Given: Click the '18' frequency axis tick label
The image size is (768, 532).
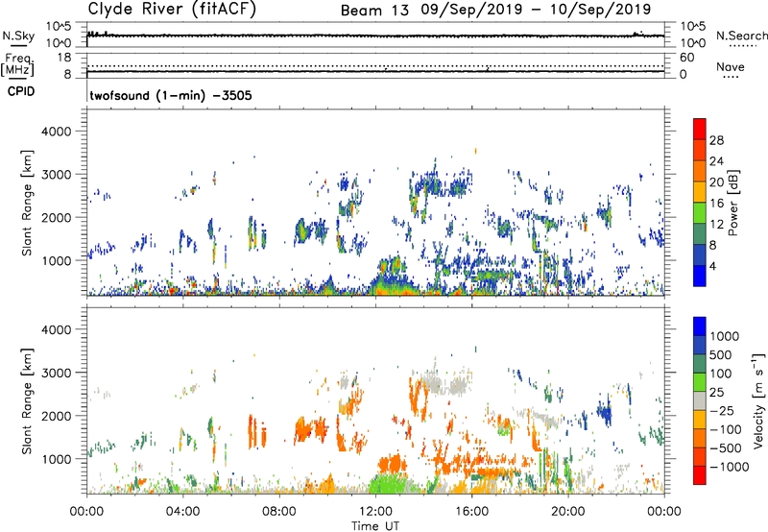Looking at the screenshot, I should point(64,58).
